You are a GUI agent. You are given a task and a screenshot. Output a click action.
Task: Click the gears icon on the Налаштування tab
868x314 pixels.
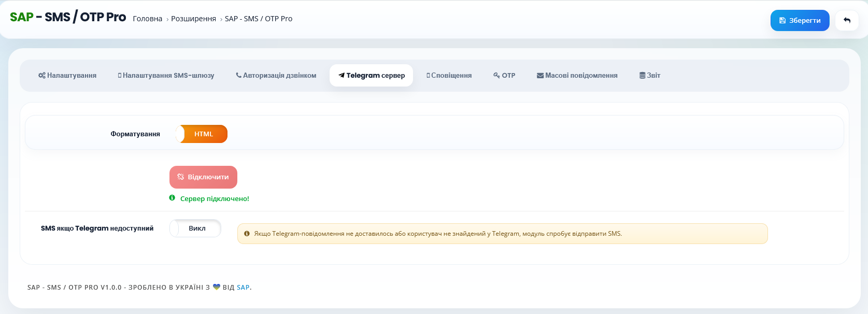point(41,75)
